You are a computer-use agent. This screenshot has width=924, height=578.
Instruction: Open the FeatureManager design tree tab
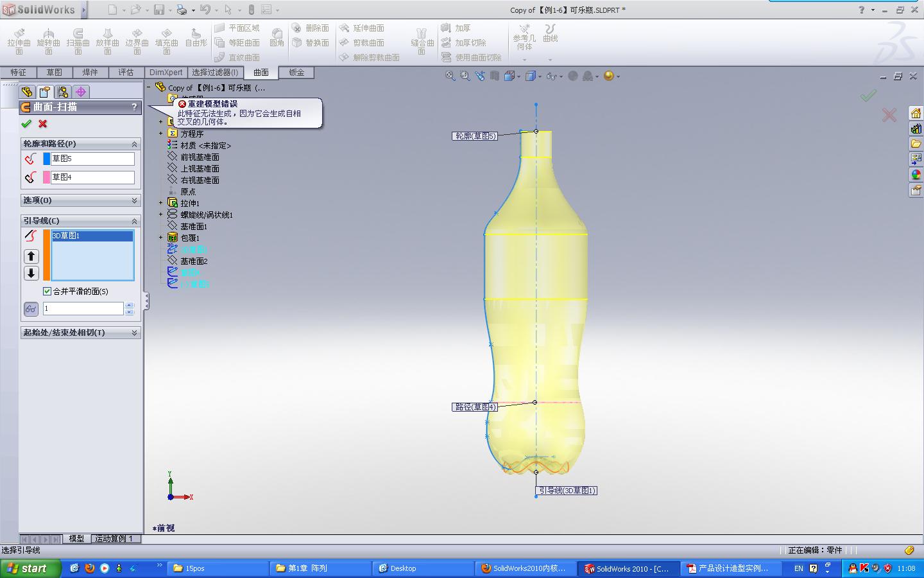pyautogui.click(x=27, y=92)
